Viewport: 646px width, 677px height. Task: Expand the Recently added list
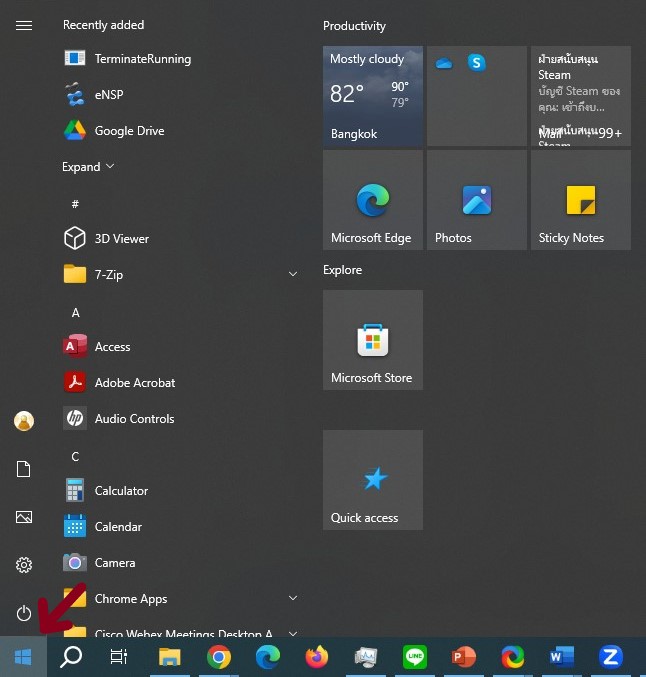88,167
